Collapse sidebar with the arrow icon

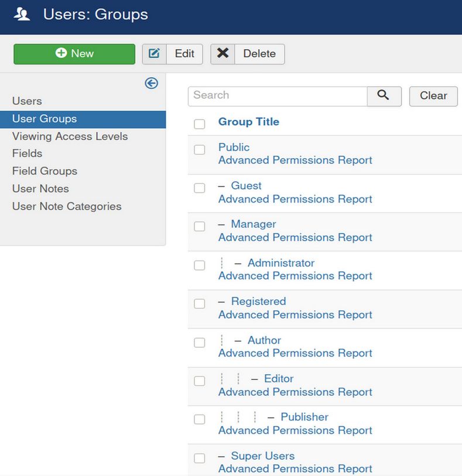151,83
